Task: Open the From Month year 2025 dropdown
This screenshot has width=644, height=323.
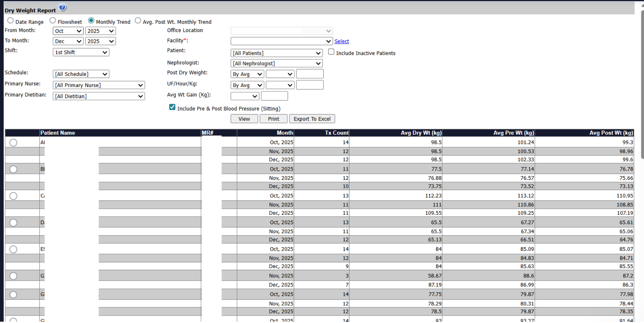Action: 100,31
